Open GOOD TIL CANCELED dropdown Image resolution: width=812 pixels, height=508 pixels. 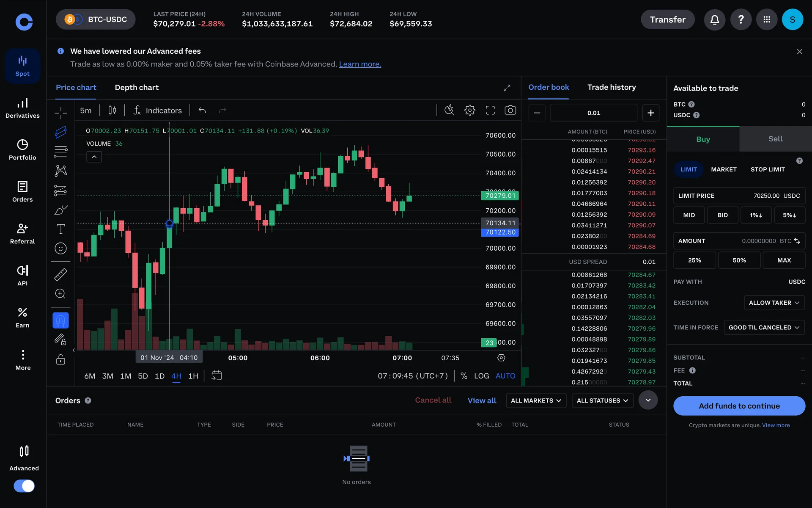pyautogui.click(x=763, y=328)
